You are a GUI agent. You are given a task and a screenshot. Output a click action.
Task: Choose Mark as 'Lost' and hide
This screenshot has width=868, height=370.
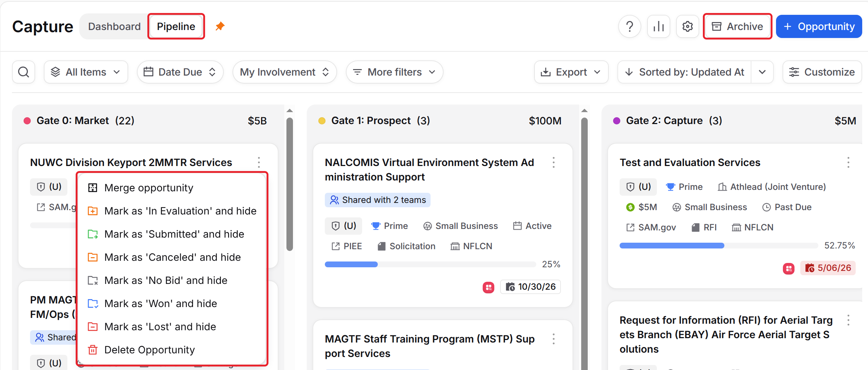click(172, 327)
